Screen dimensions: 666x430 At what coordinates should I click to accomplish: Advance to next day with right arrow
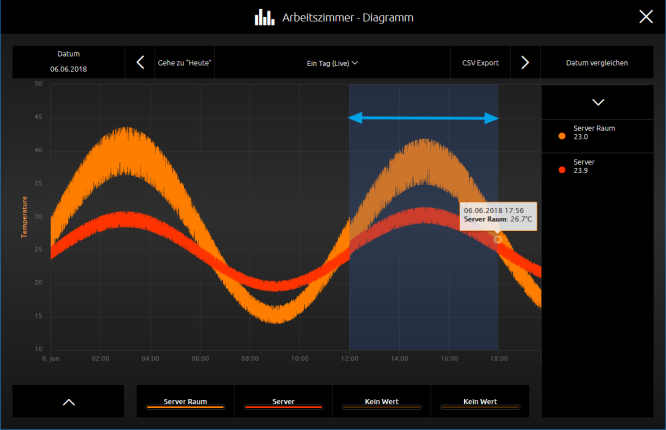click(525, 62)
